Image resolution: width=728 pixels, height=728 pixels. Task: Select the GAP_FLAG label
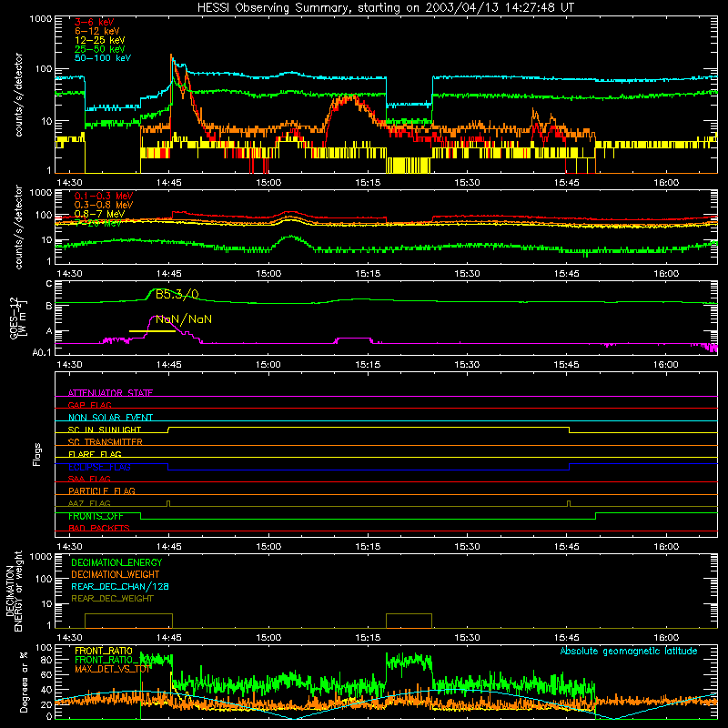pyautogui.click(x=89, y=405)
